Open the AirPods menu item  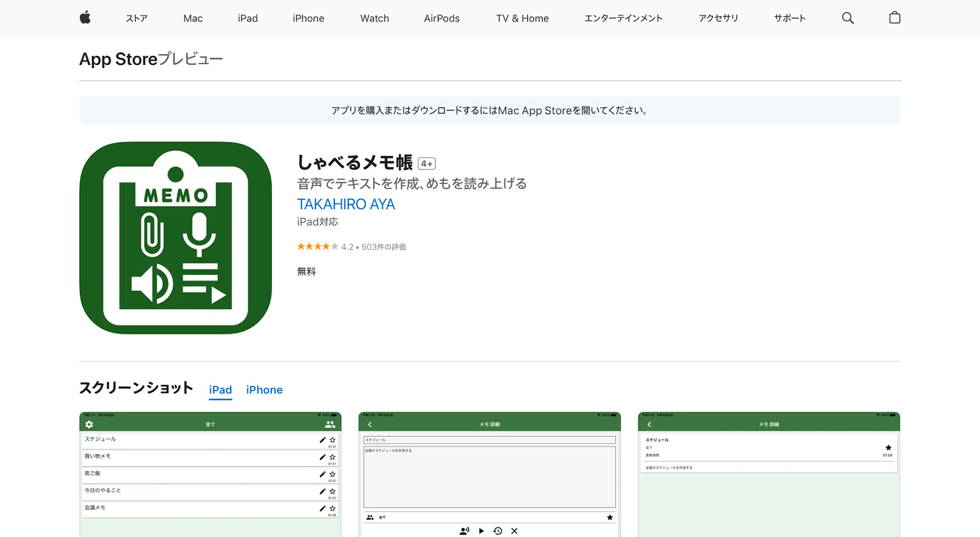pyautogui.click(x=442, y=18)
